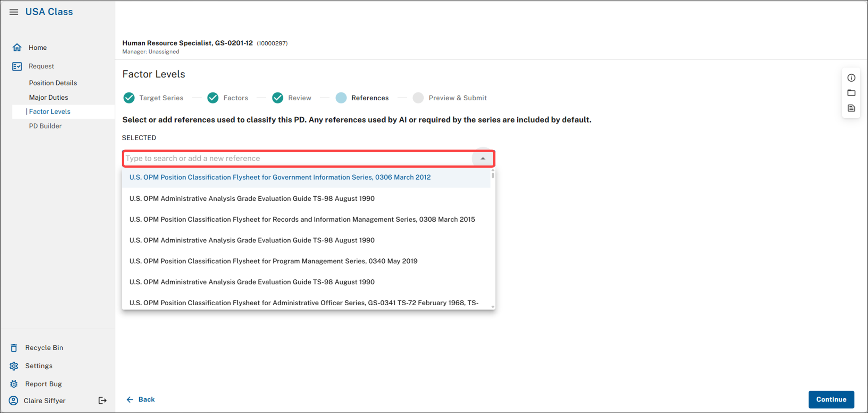Go to Factors step label

[236, 98]
